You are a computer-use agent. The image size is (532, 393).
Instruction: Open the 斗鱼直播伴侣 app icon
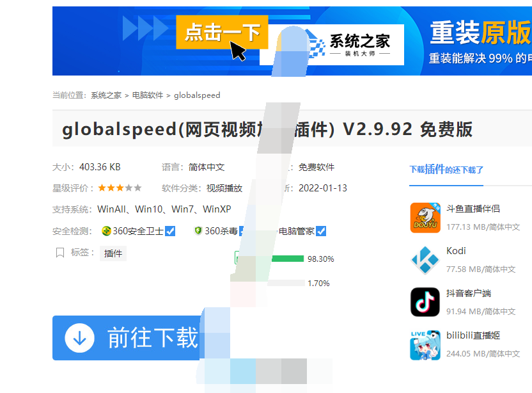click(x=426, y=218)
